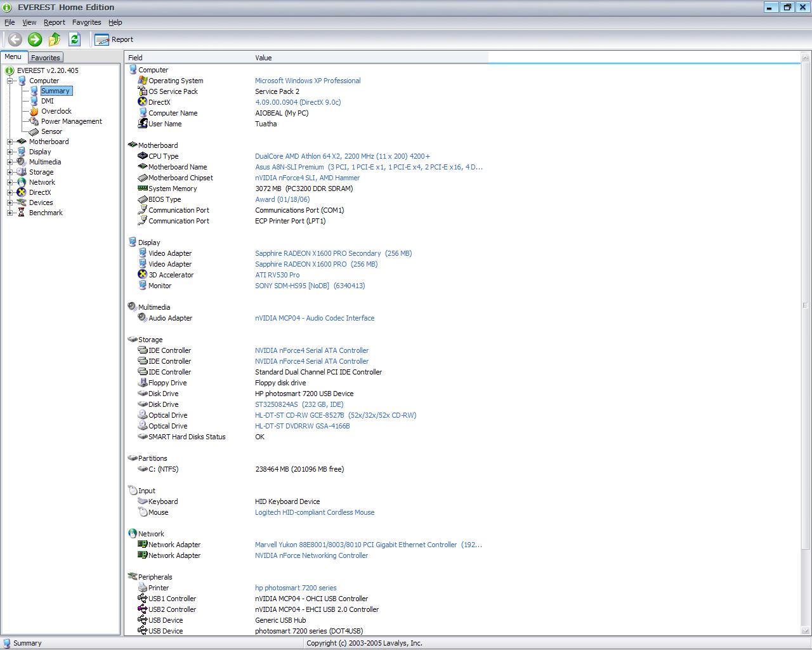812x650 pixels.
Task: Open the View menu
Action: tap(29, 22)
